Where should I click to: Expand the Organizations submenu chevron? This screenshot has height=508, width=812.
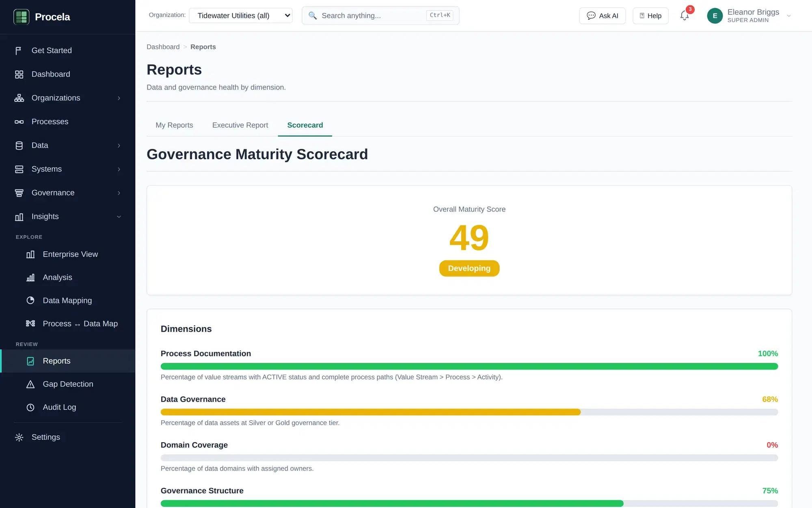(x=119, y=98)
